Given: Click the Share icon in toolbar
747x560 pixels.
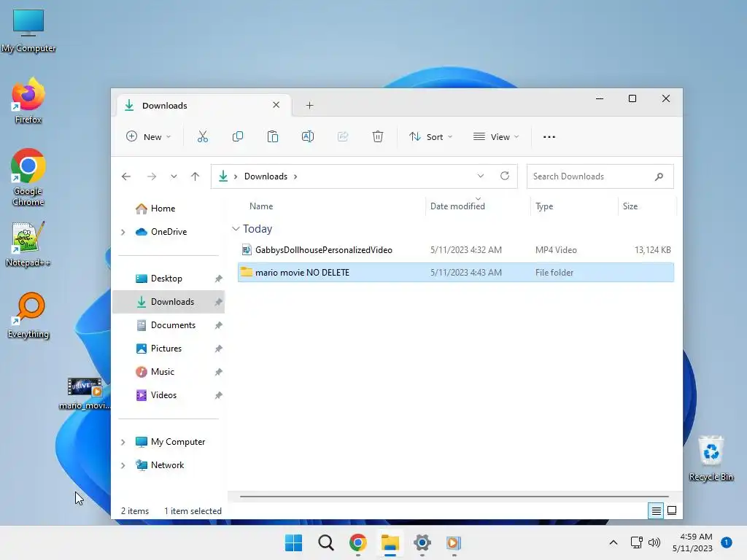Looking at the screenshot, I should coord(343,136).
